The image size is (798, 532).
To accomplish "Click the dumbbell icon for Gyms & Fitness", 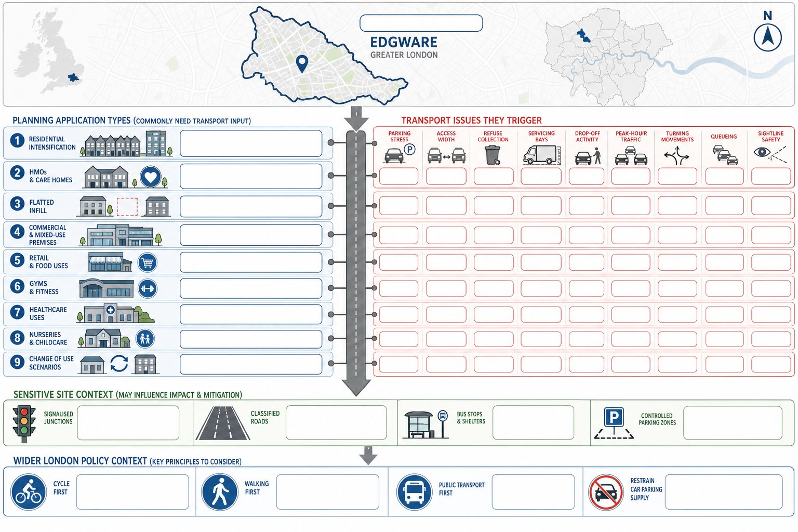I will point(148,288).
